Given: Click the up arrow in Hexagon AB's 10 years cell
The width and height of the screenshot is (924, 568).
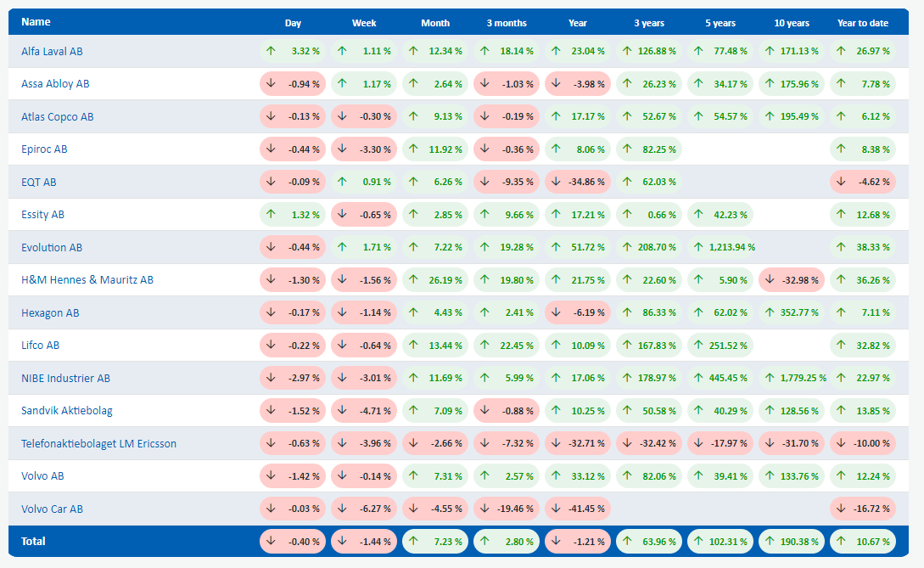Looking at the screenshot, I should click(770, 312).
